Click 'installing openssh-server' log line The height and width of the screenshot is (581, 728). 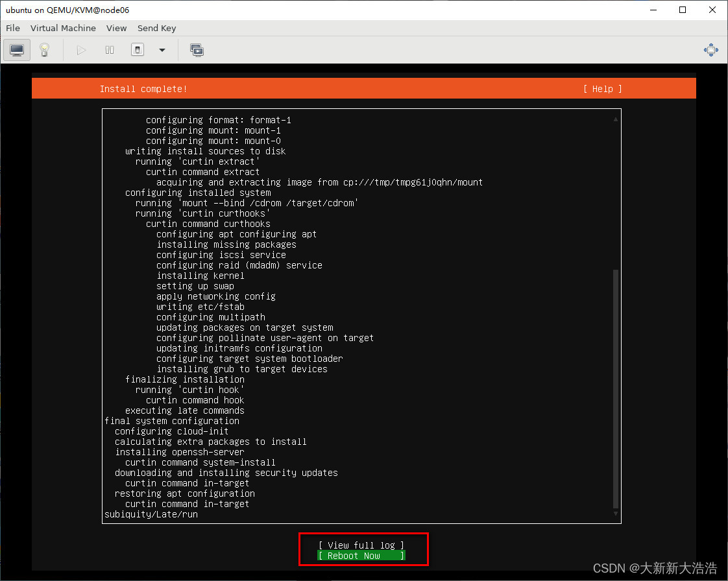pos(180,452)
